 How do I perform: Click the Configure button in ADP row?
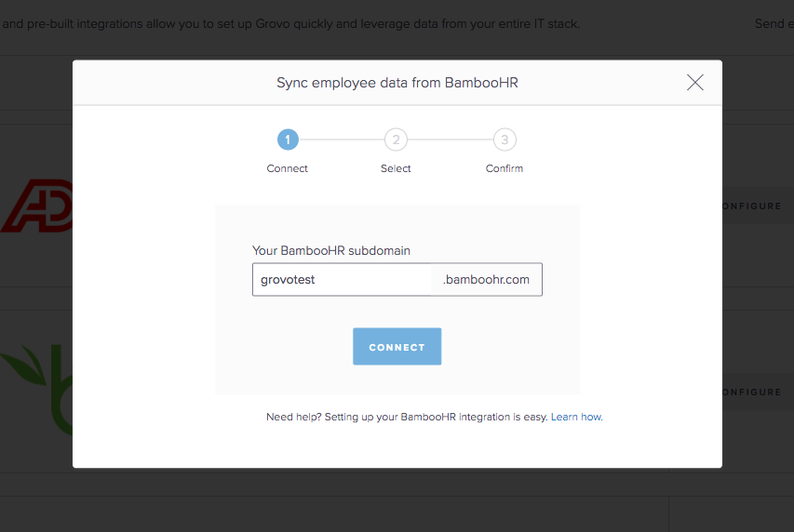[x=758, y=206]
